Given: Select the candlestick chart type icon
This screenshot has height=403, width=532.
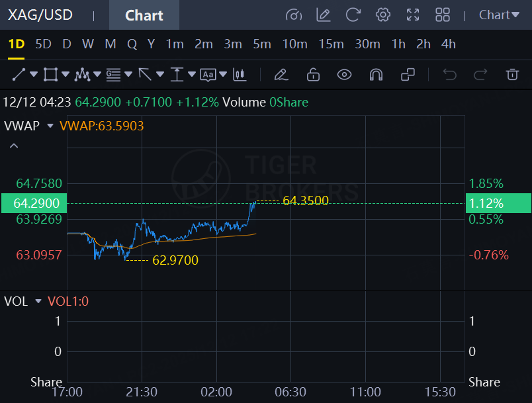Looking at the screenshot, I should point(240,75).
